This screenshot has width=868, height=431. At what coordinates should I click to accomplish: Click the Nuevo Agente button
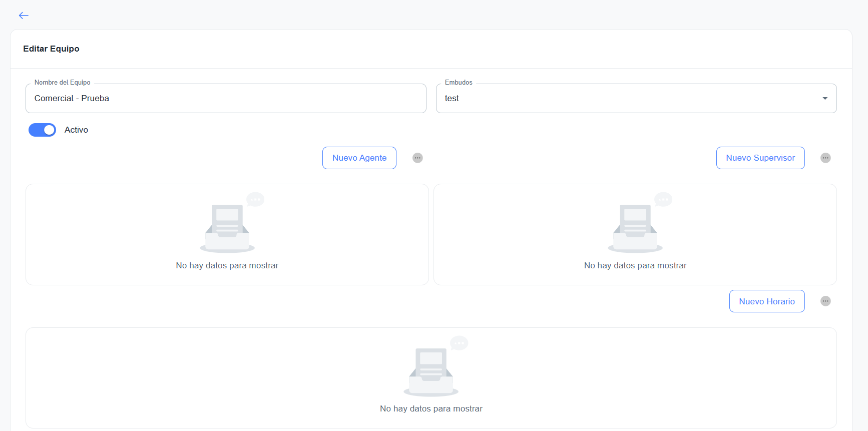click(x=359, y=158)
